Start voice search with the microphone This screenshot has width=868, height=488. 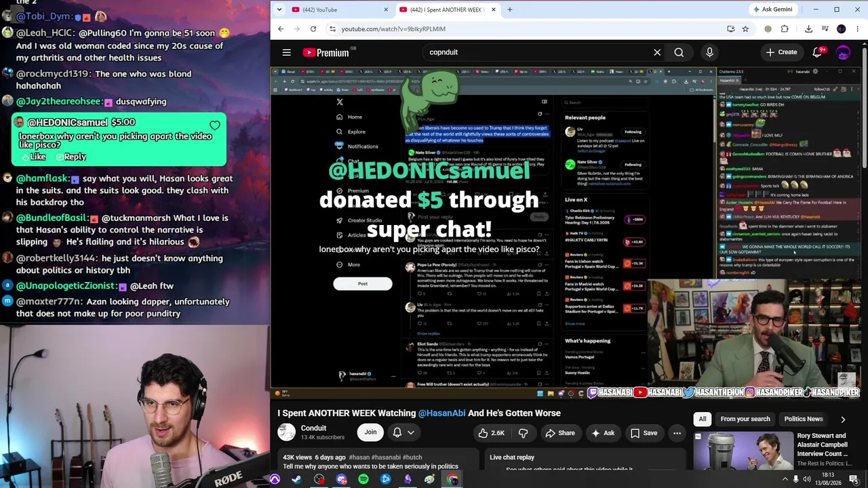click(x=709, y=52)
